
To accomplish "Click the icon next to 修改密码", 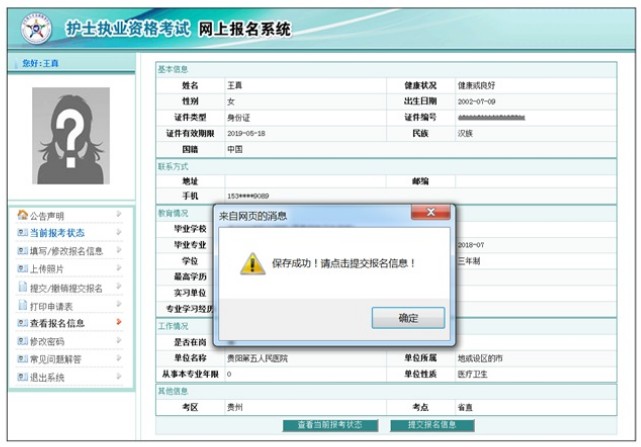I will pos(22,341).
